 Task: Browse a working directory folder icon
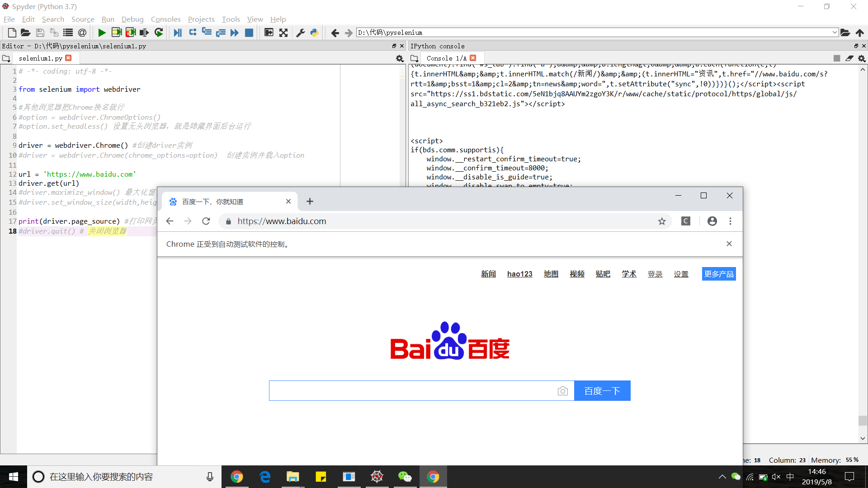(845, 33)
